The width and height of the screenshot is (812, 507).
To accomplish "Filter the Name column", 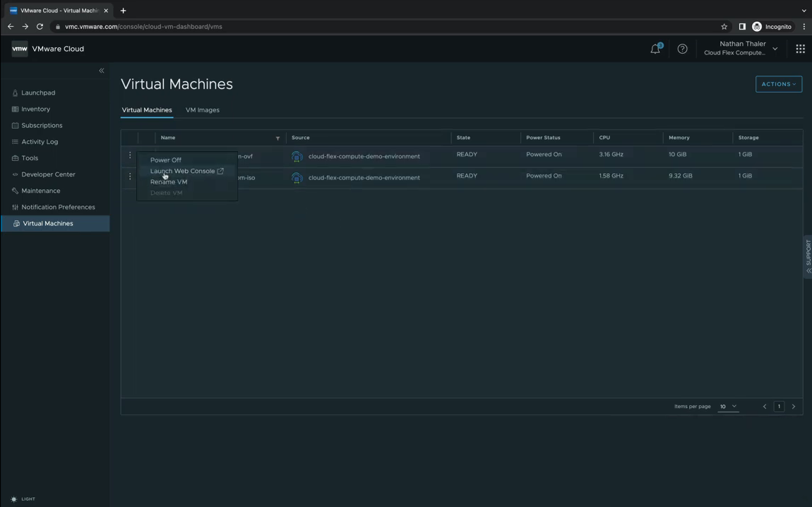I will click(x=277, y=138).
